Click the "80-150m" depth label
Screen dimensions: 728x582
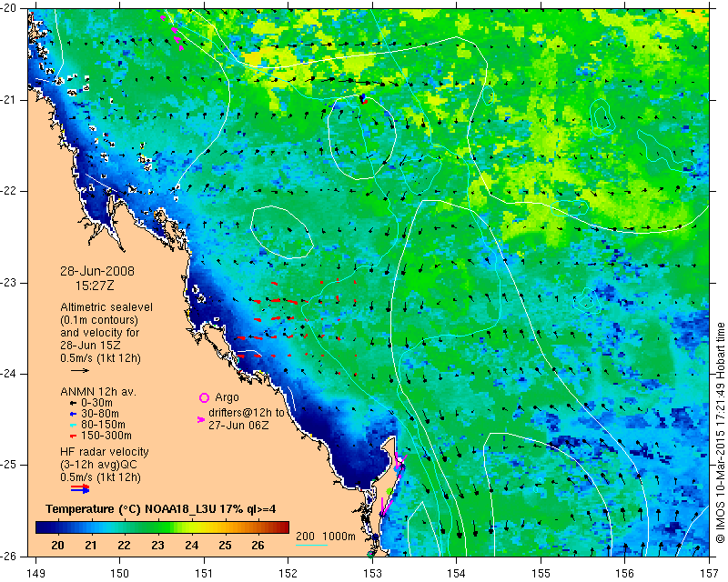click(103, 425)
